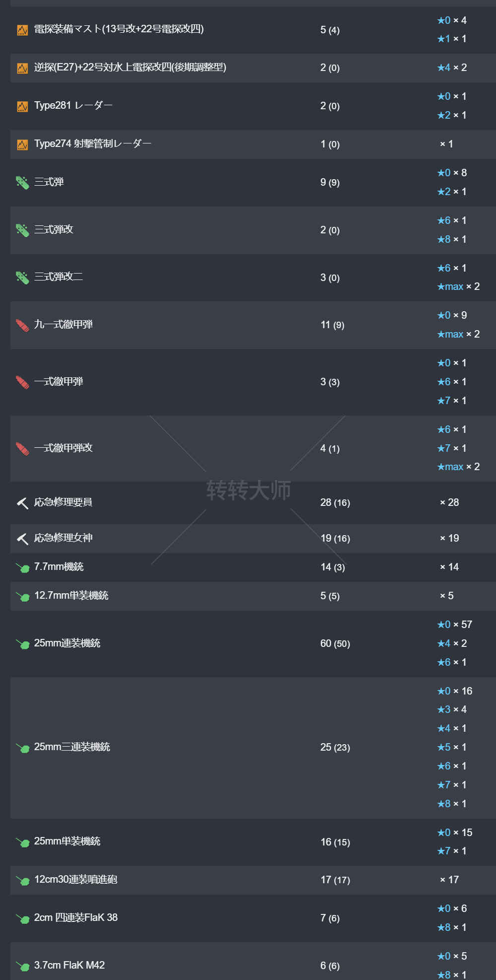Click the 28 (16) count for 応急修理要員

[335, 502]
